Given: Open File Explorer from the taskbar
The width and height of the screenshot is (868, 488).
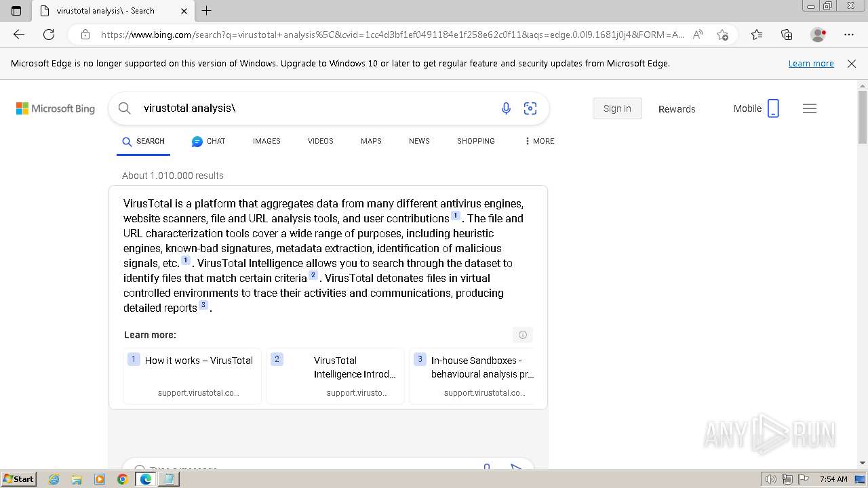Looking at the screenshot, I should (77, 479).
